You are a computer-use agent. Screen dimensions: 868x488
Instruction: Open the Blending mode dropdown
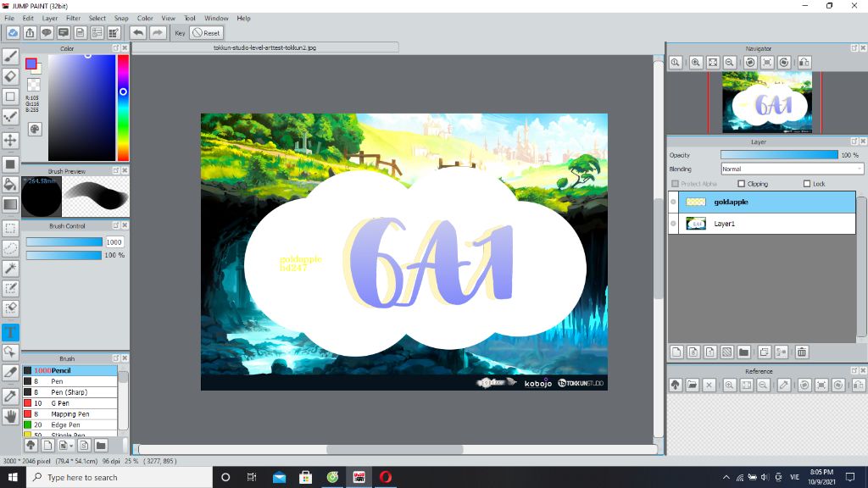tap(792, 169)
